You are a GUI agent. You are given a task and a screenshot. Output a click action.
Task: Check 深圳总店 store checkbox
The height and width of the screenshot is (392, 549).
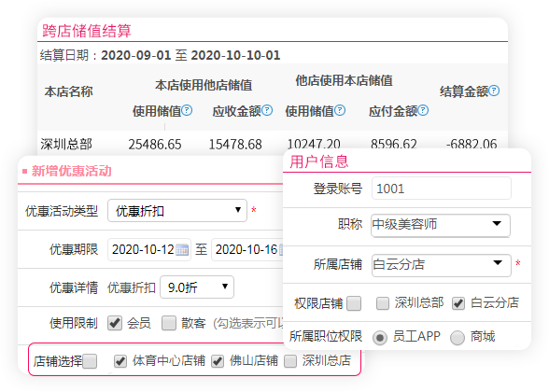(290, 361)
